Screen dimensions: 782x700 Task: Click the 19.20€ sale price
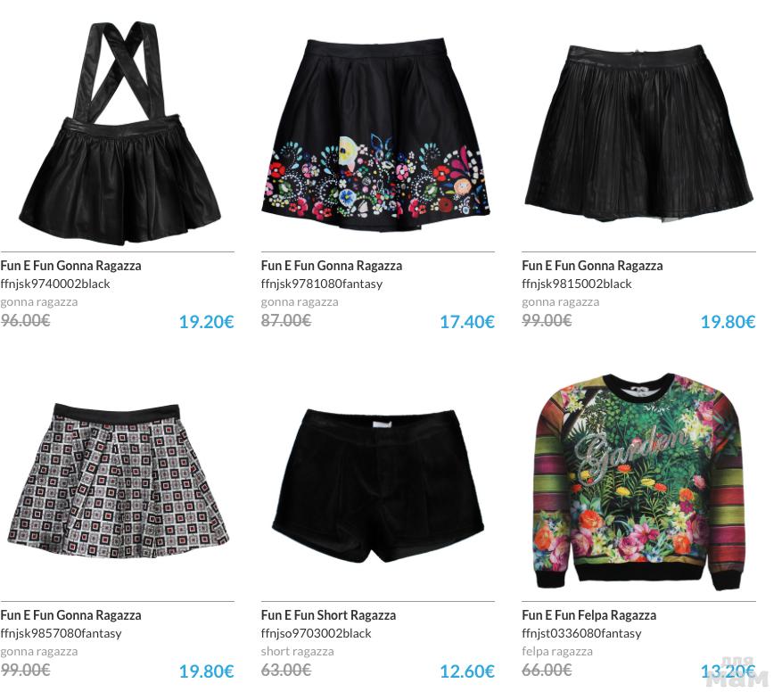pyautogui.click(x=207, y=322)
